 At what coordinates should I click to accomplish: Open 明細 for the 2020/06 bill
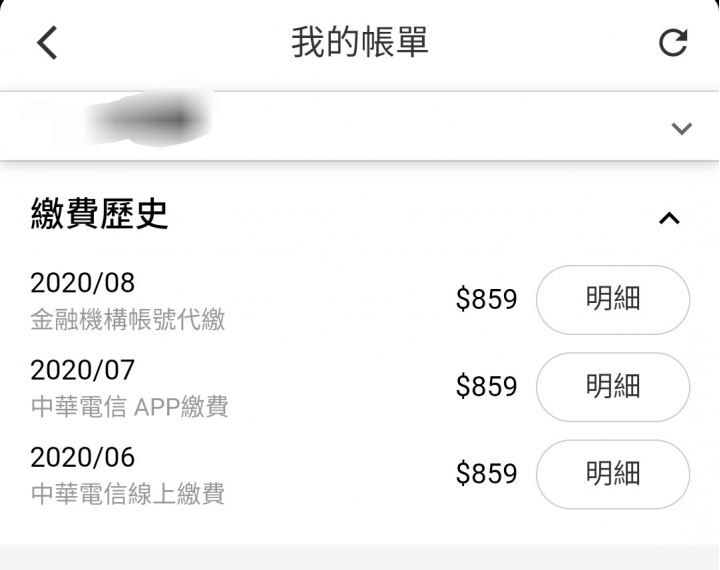613,474
